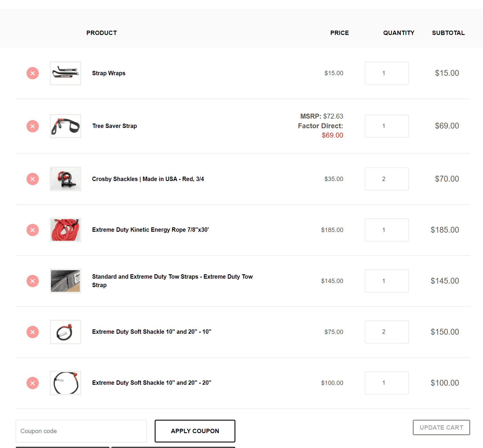Remove Tree Saver Strap from cart
This screenshot has width=483, height=448.
point(33,126)
